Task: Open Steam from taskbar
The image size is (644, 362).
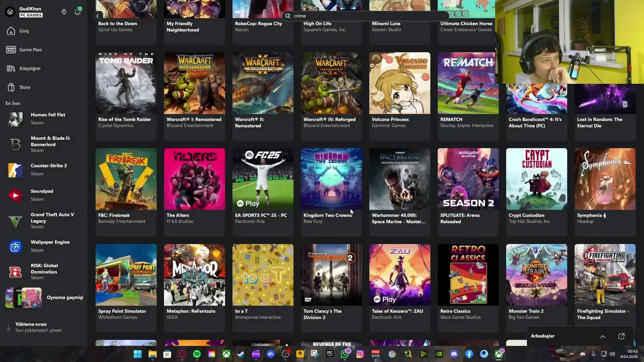Action: (241, 354)
